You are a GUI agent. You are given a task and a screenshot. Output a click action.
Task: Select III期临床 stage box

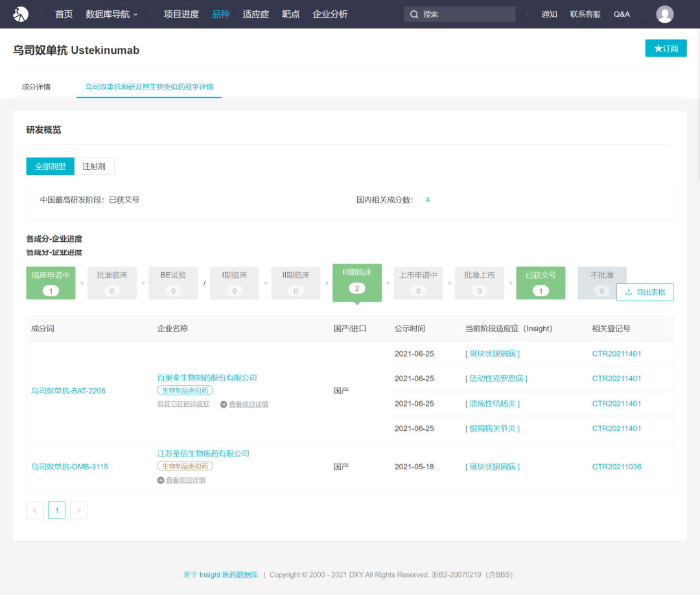click(x=356, y=283)
